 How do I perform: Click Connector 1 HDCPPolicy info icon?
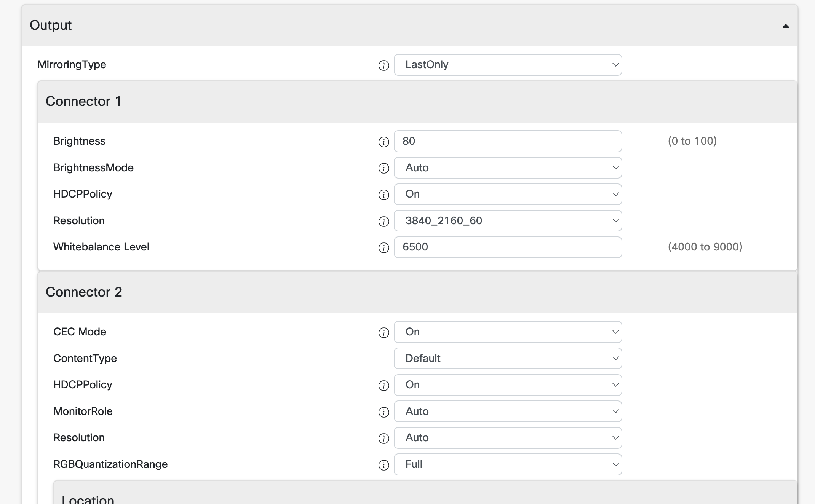[x=384, y=195]
